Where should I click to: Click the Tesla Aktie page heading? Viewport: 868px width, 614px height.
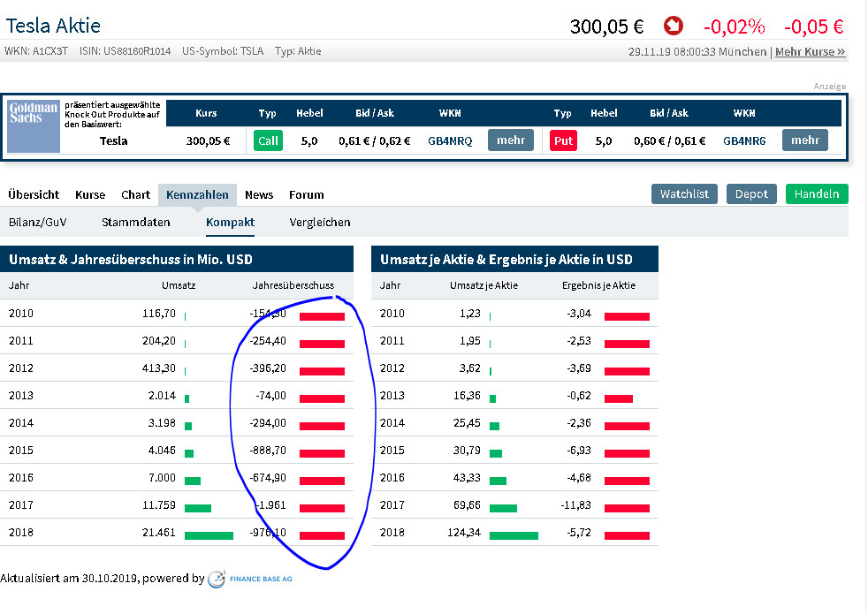(53, 26)
